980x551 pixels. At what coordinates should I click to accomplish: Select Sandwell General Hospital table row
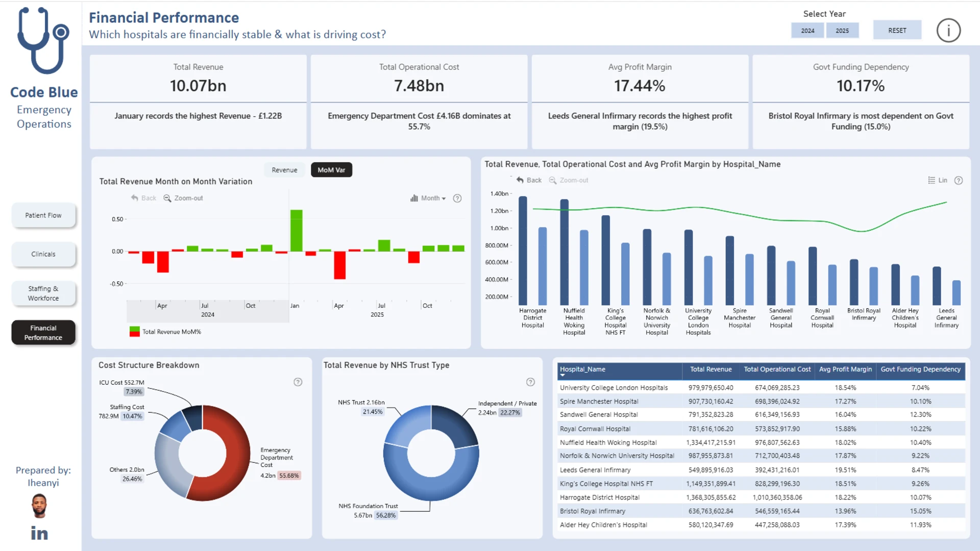[761, 415]
